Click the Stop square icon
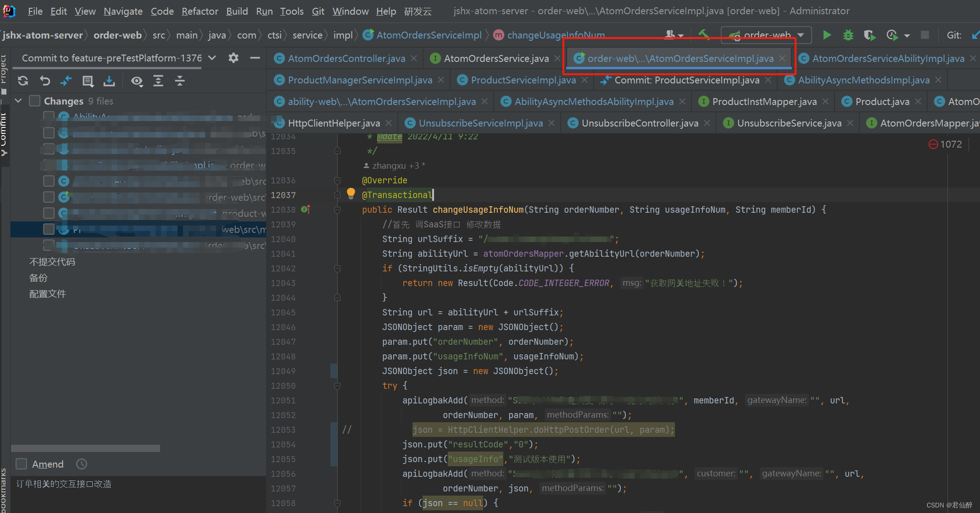Image resolution: width=980 pixels, height=513 pixels. pyautogui.click(x=925, y=35)
